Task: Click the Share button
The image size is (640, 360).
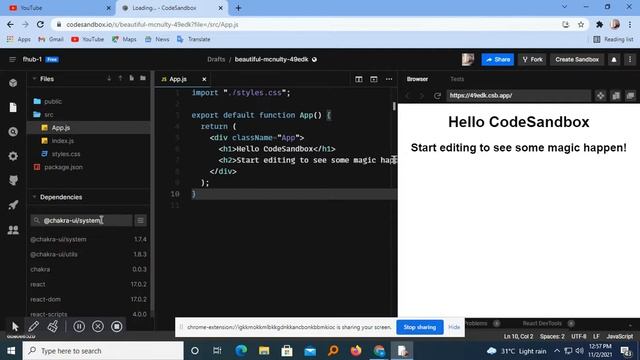Action: pos(498,60)
